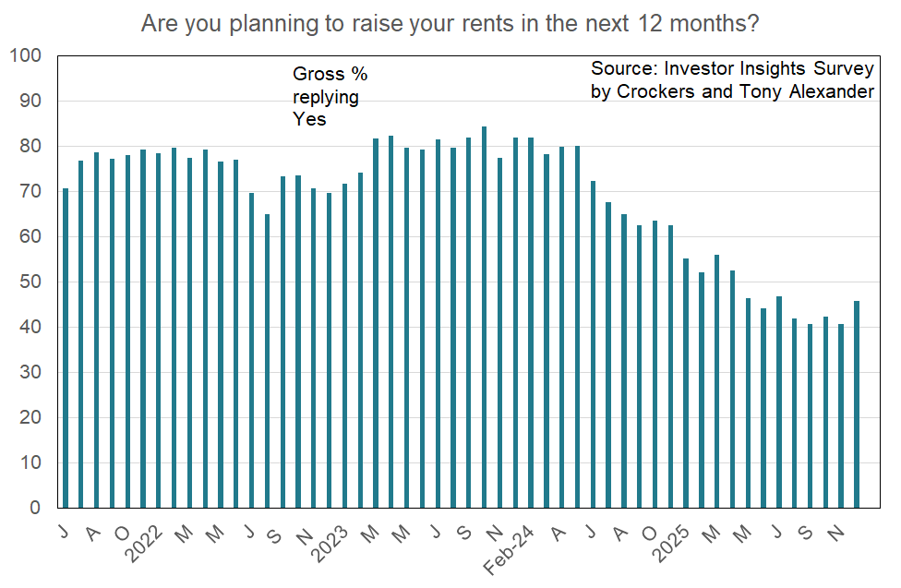
Task: Click the leftmost bar in the chart
Action: tap(66, 348)
